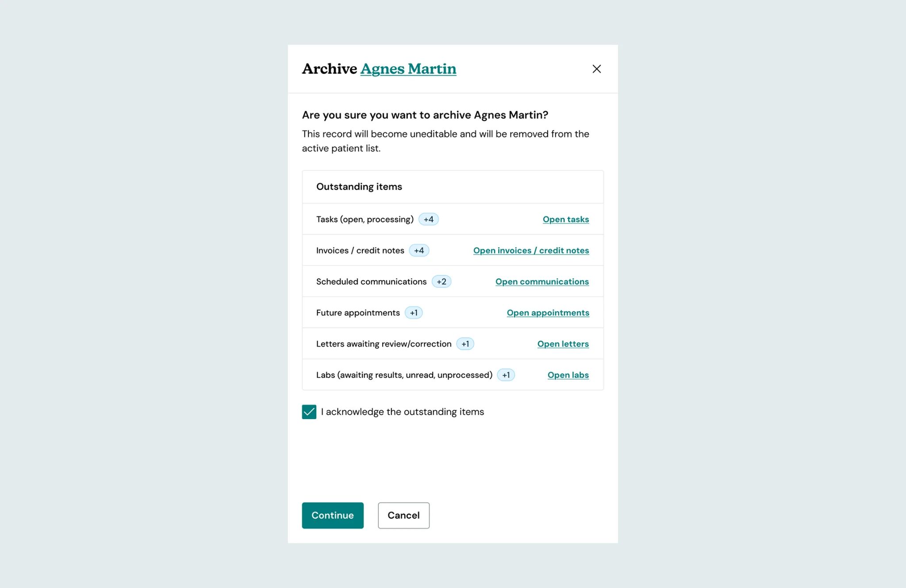Click the +4 badge beside Invoices / credit notes

[x=418, y=250]
